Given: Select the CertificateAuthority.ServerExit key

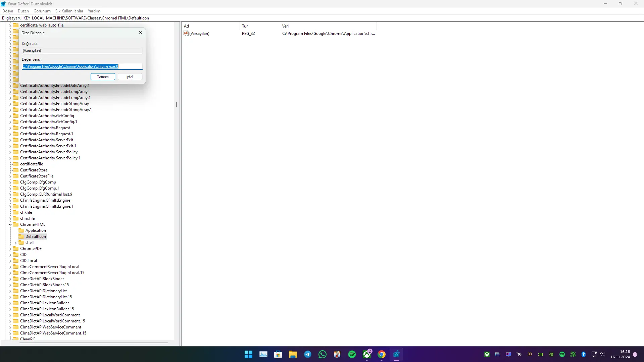Looking at the screenshot, I should point(46,140).
